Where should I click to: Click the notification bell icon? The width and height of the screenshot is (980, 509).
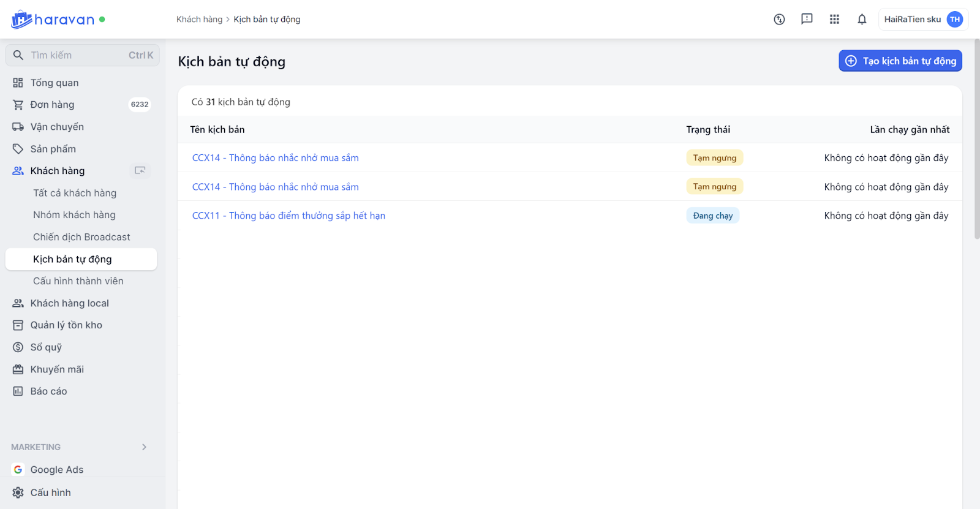(862, 20)
